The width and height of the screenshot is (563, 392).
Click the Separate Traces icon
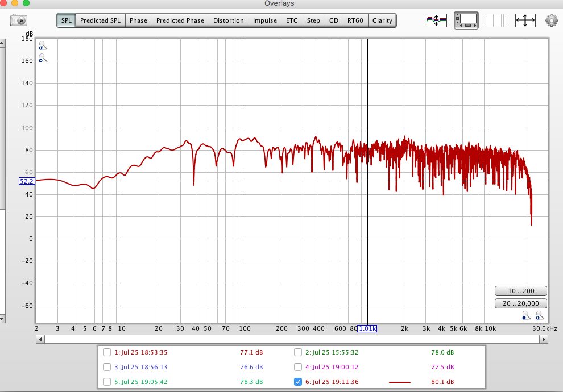click(437, 20)
